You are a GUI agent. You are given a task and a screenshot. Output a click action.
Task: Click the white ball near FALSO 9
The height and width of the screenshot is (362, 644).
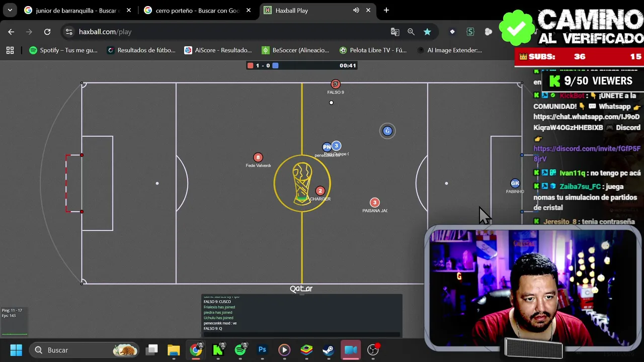coord(331,103)
